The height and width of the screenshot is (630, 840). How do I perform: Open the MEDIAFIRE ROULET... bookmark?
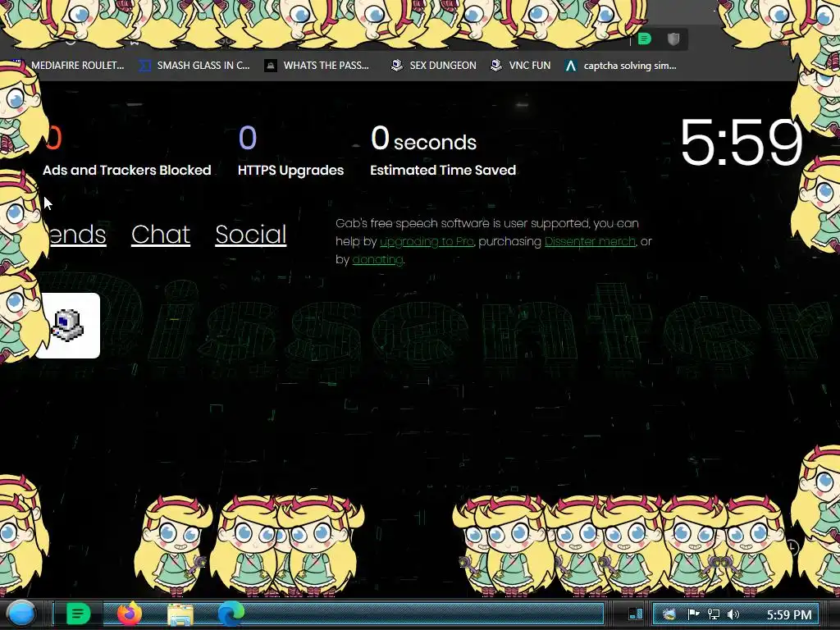70,66
